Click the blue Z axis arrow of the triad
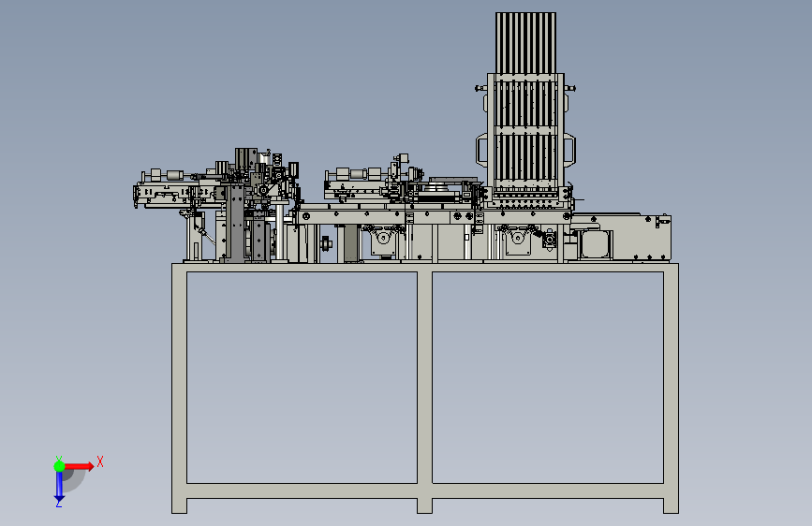 [x=59, y=487]
